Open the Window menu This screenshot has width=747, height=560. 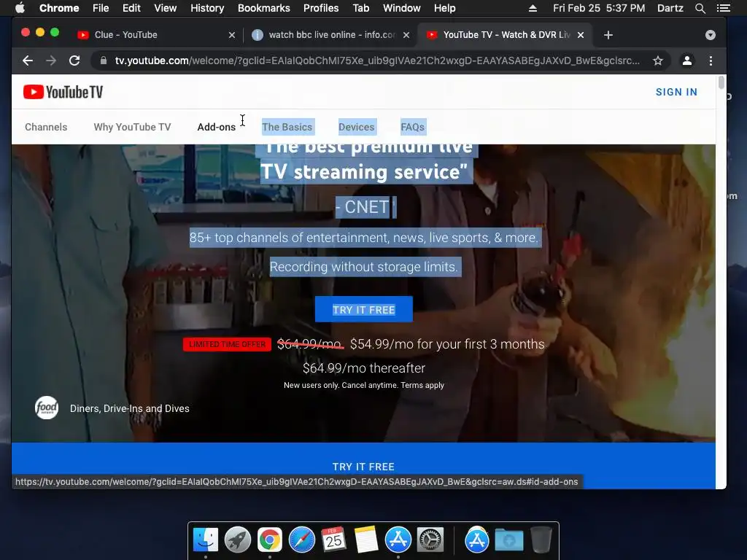402,8
